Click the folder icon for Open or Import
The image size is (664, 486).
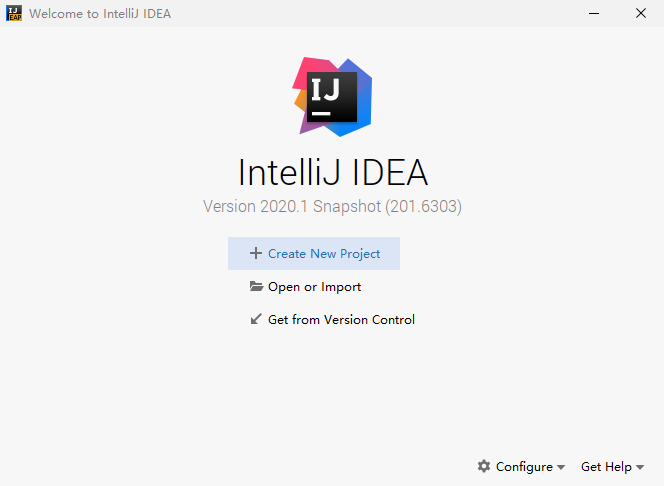pos(256,287)
